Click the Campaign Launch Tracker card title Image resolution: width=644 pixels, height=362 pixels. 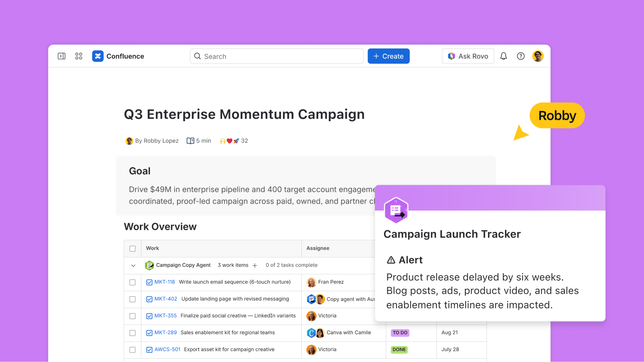point(452,234)
